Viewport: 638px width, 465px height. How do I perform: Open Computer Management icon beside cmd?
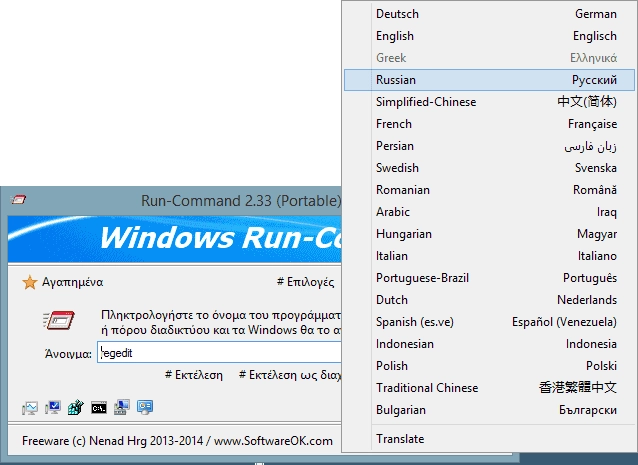click(x=122, y=407)
